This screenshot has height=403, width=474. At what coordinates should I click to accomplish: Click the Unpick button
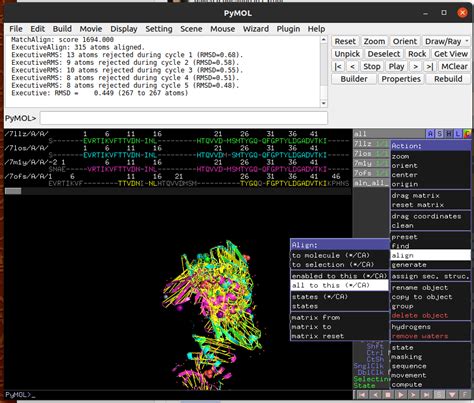coord(347,54)
